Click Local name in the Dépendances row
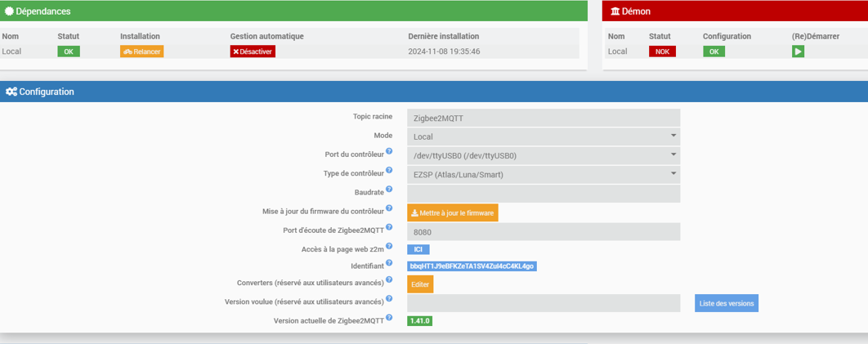 [11, 51]
